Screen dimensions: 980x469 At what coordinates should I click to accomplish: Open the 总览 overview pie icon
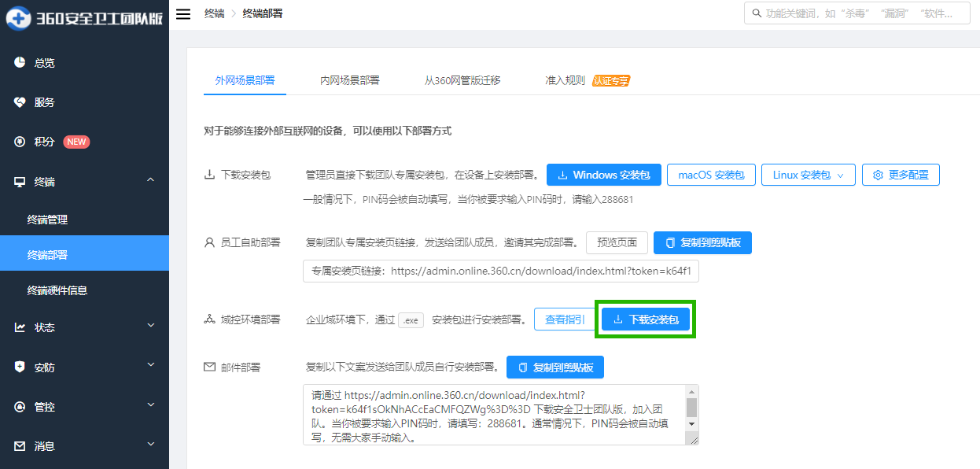pyautogui.click(x=20, y=62)
